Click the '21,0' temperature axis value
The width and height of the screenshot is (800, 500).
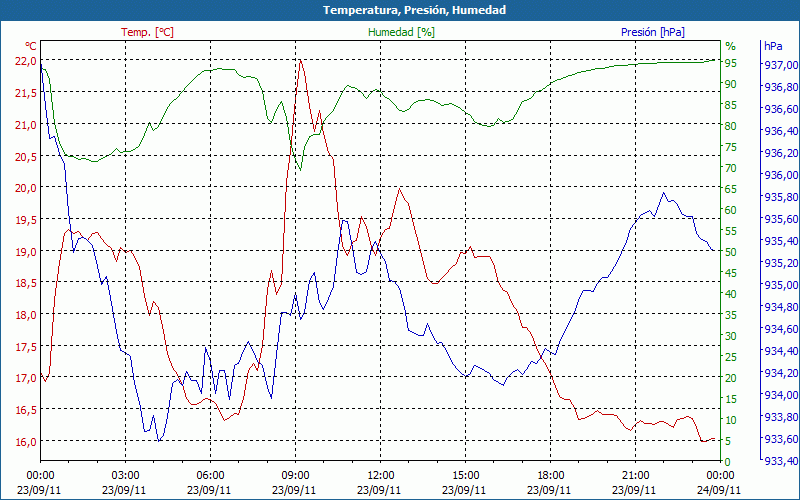pyautogui.click(x=26, y=124)
